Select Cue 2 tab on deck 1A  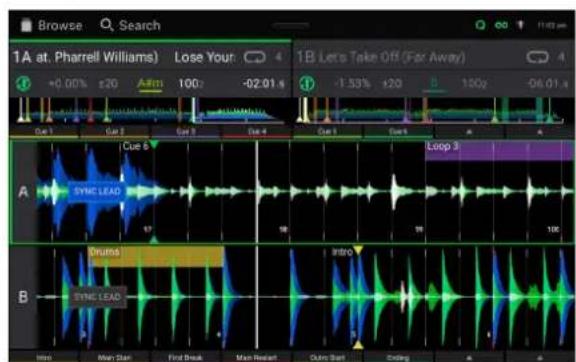[115, 132]
